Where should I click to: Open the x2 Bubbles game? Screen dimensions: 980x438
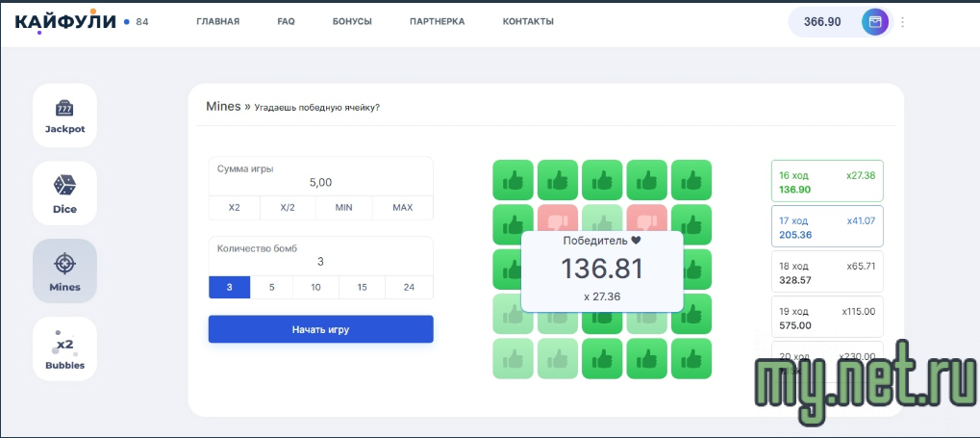(64, 348)
